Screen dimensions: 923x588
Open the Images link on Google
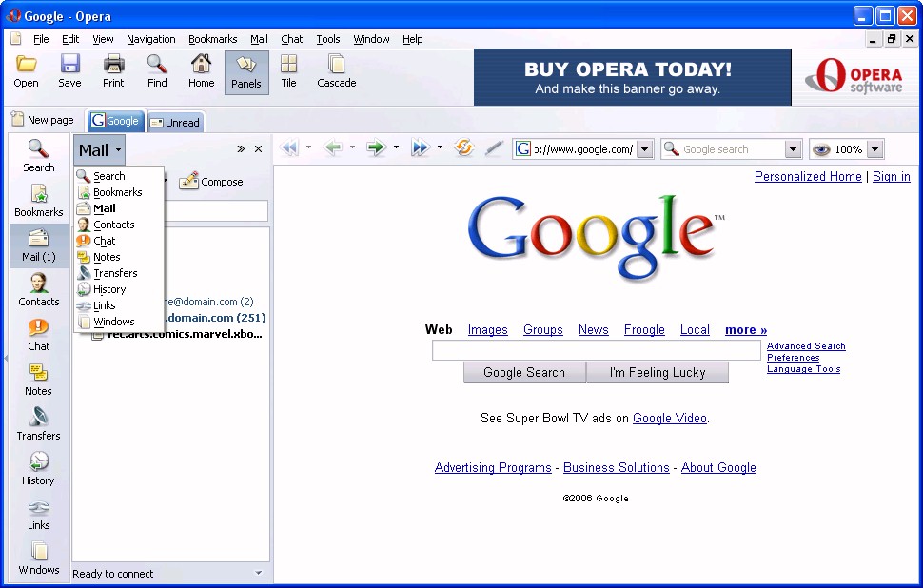coord(487,329)
